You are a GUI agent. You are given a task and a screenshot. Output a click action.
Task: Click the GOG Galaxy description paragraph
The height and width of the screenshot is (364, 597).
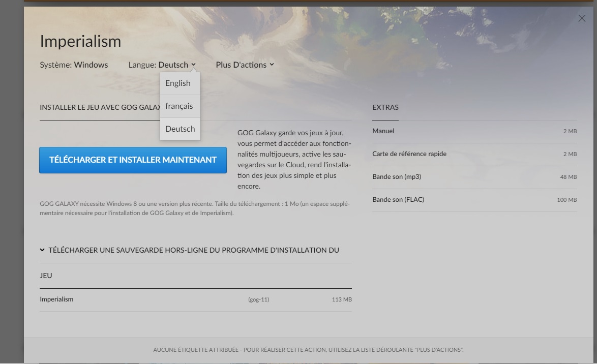(x=294, y=160)
